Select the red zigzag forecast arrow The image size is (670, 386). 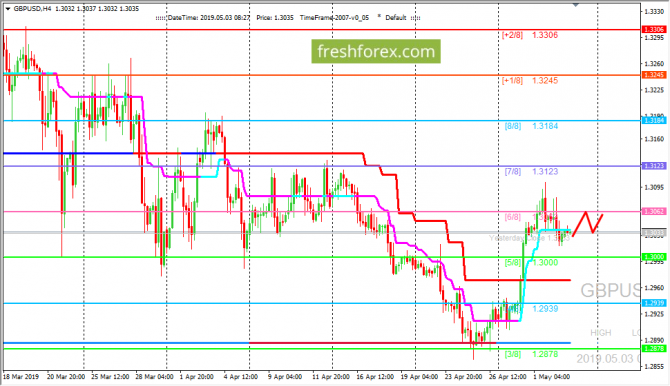[x=588, y=223]
